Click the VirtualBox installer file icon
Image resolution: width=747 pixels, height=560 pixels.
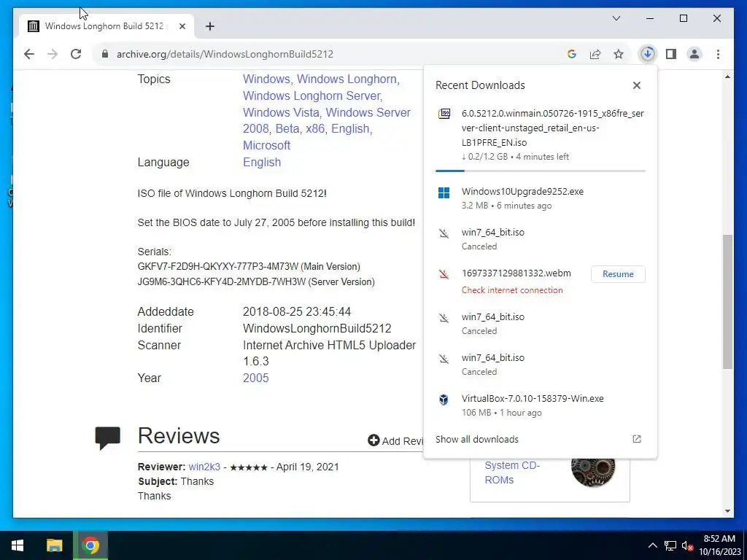444,399
